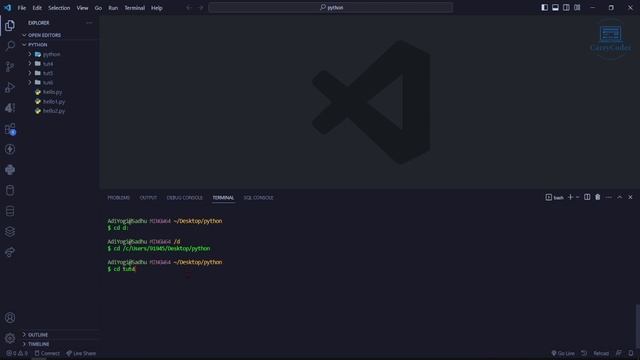Open the Source Control view
The width and height of the screenshot is (640, 360).
(x=10, y=66)
